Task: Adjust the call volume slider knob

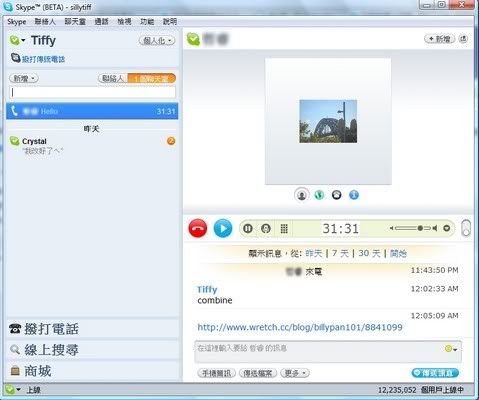Action: [420, 228]
